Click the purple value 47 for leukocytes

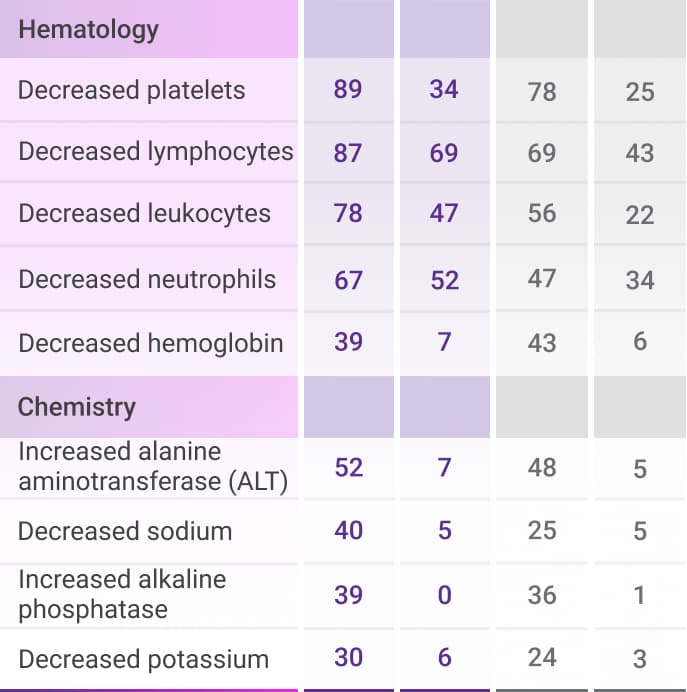[x=444, y=214]
